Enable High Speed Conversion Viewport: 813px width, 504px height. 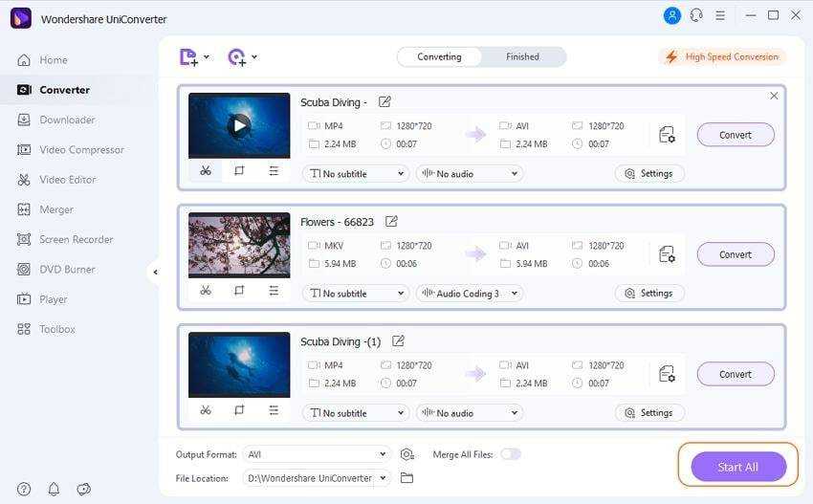pyautogui.click(x=722, y=57)
